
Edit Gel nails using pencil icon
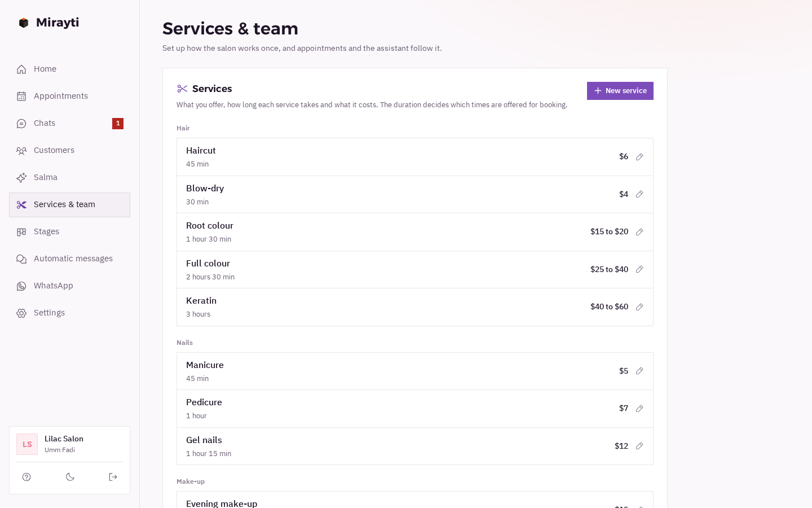tap(639, 446)
